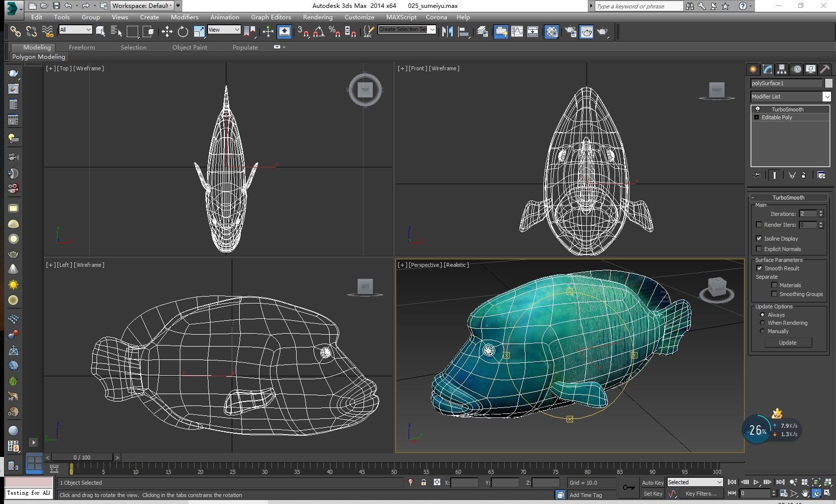Select the Manually update option

[x=762, y=331]
